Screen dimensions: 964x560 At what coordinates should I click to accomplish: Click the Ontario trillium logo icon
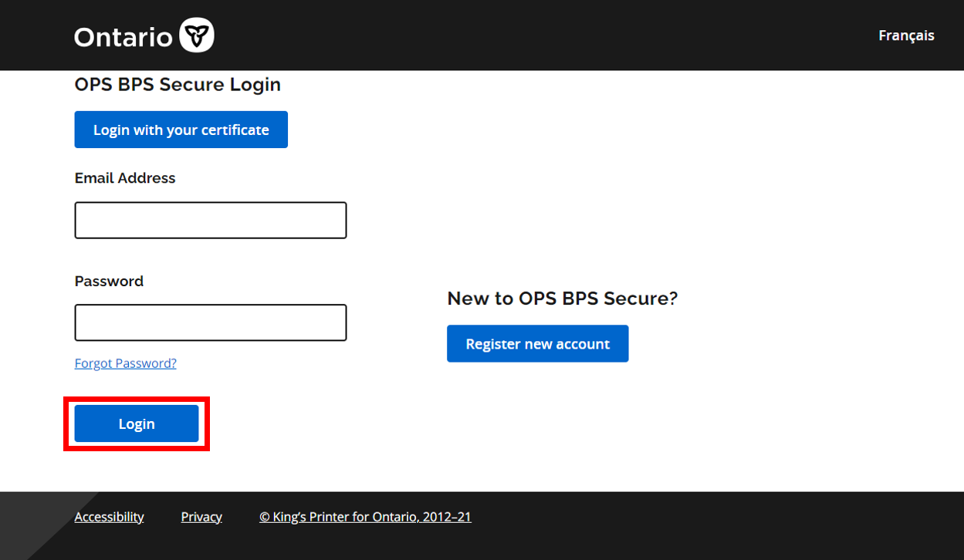(196, 36)
